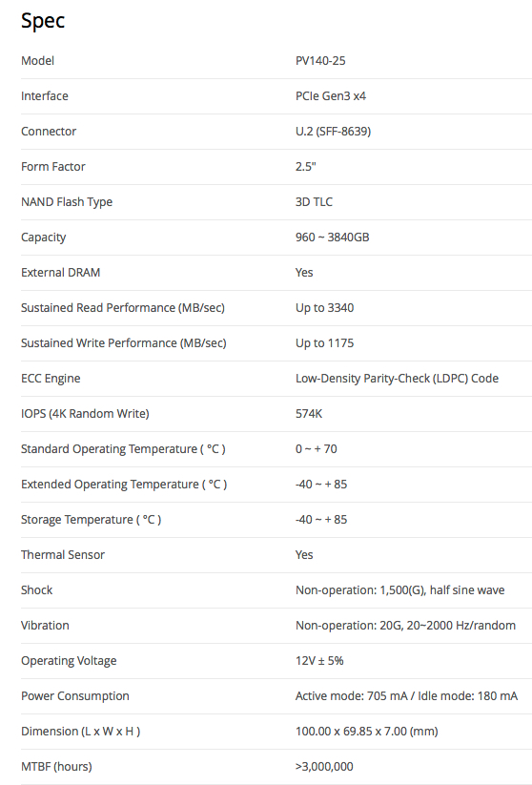
Task: Click the U.2 (SFF-8639) connector value
Action: tap(333, 132)
